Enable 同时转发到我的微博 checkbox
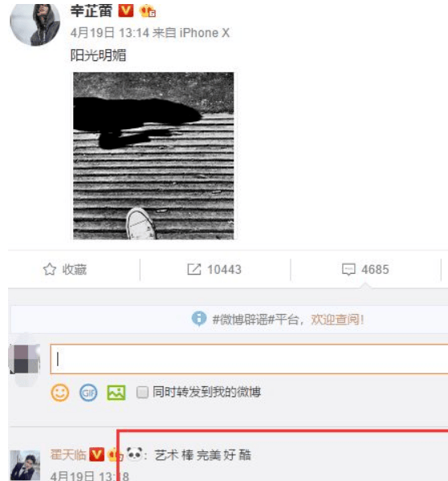The height and width of the screenshot is (481, 448). click(x=142, y=392)
